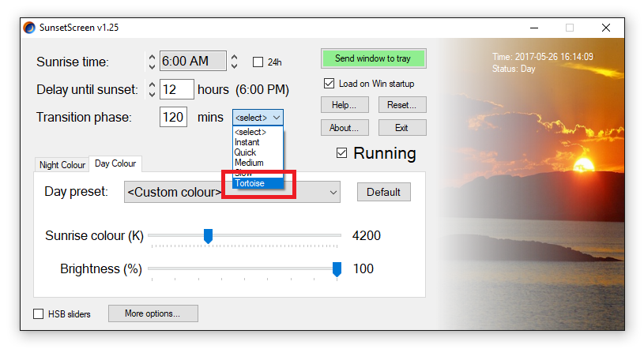Image resolution: width=644 pixels, height=349 pixels.
Task: Switch to the Day Colour tab
Action: (115, 163)
